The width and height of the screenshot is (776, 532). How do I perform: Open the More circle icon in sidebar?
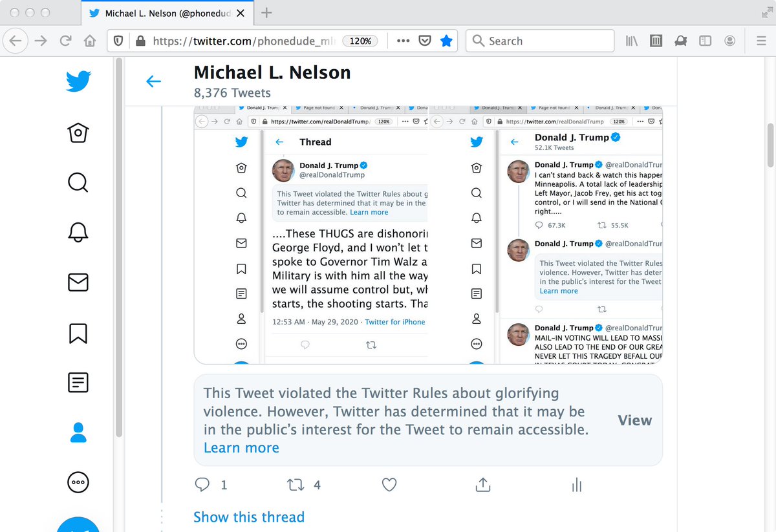(x=78, y=482)
